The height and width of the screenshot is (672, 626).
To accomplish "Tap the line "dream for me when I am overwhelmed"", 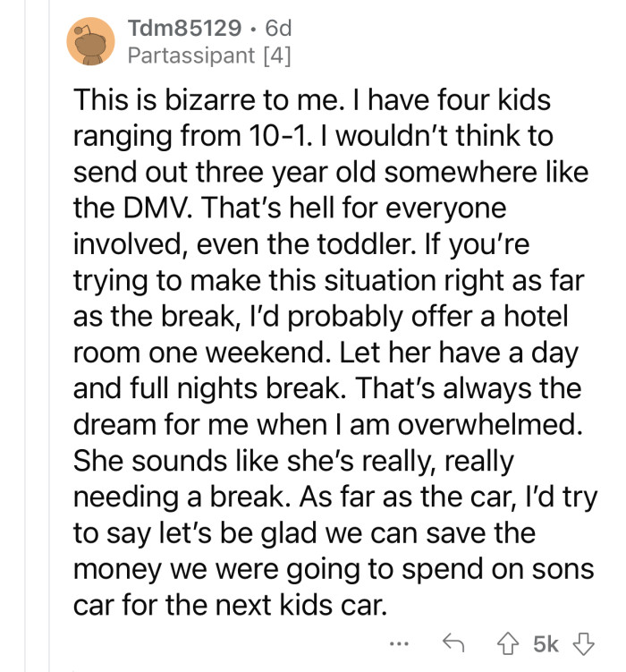I will 328,425.
